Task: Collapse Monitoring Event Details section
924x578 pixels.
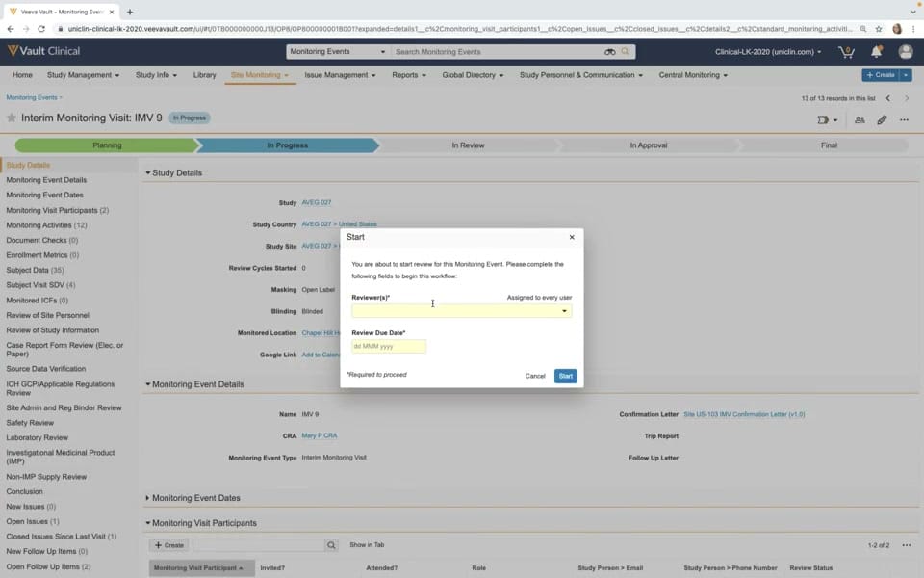Action: pyautogui.click(x=148, y=384)
